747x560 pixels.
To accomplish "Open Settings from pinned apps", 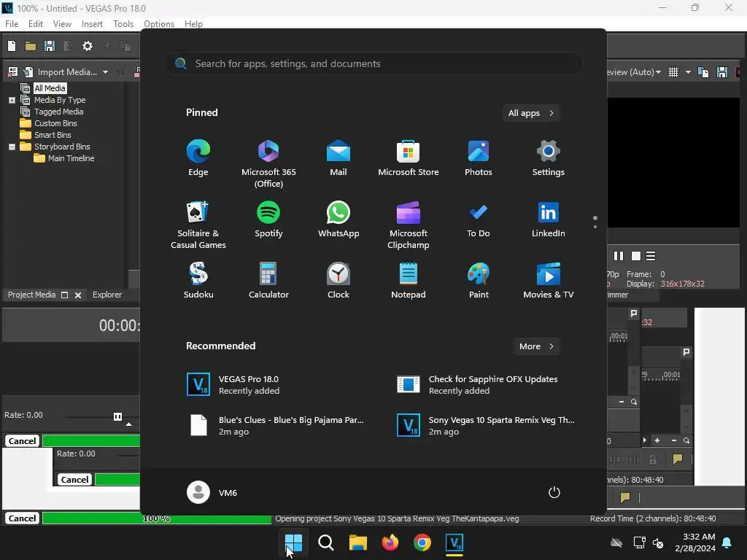I will click(x=549, y=158).
